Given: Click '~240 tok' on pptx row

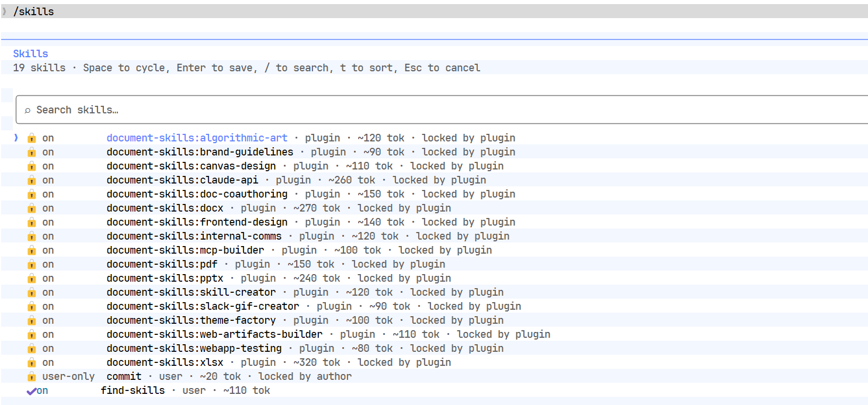Looking at the screenshot, I should point(317,278).
